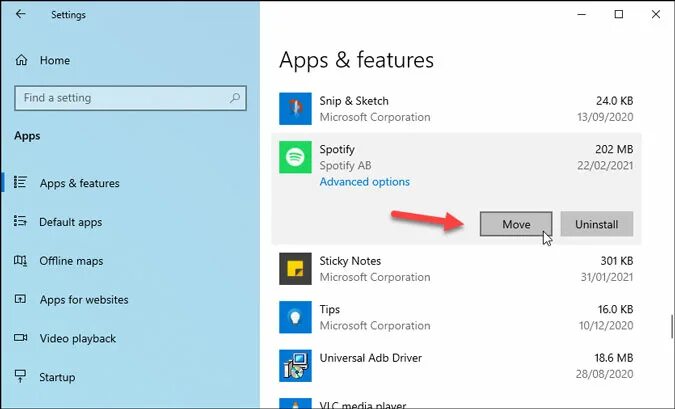
Task: Click the Spotify AB publisher text
Action: (345, 165)
